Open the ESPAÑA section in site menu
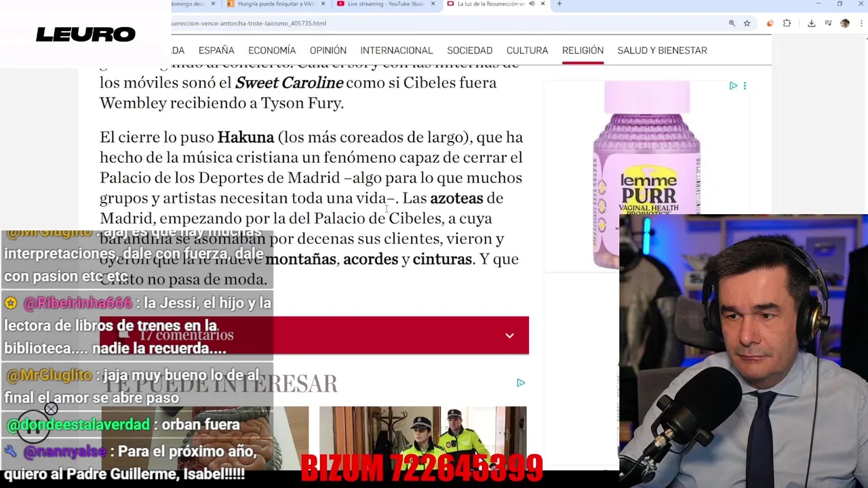 click(x=216, y=50)
